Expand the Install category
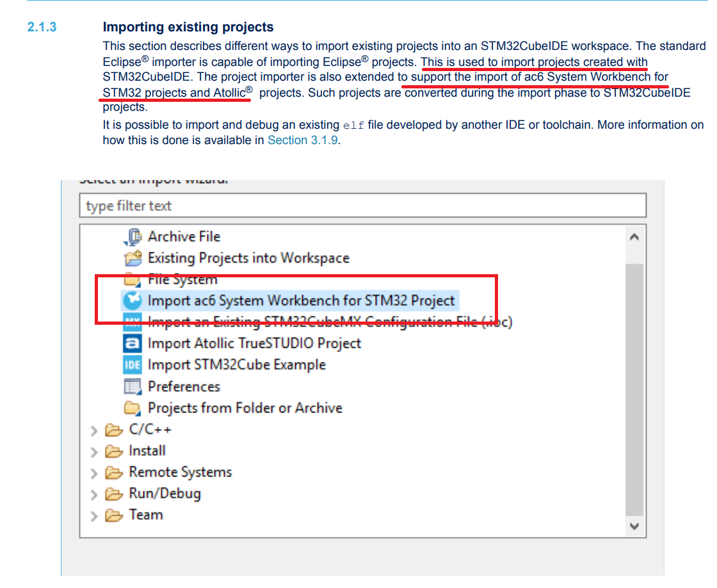Image resolution: width=717 pixels, height=588 pixels. (x=93, y=451)
